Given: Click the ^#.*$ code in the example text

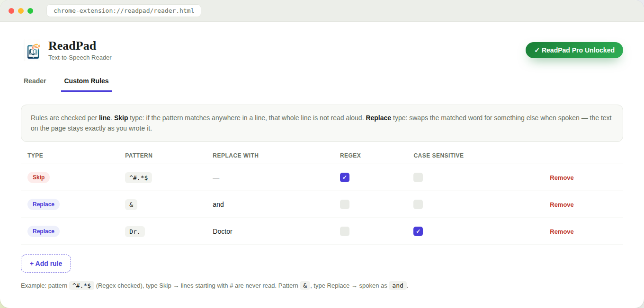Looking at the screenshot, I should tap(81, 286).
